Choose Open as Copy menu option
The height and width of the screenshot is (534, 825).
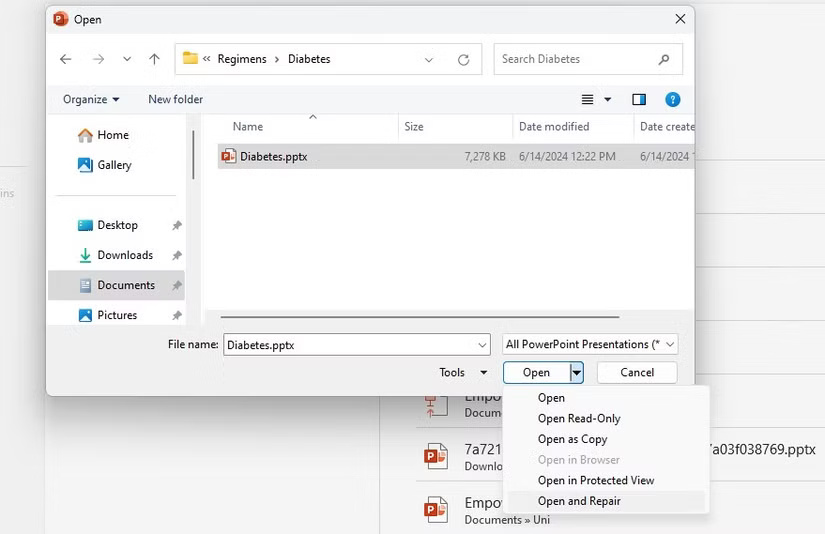tap(572, 439)
